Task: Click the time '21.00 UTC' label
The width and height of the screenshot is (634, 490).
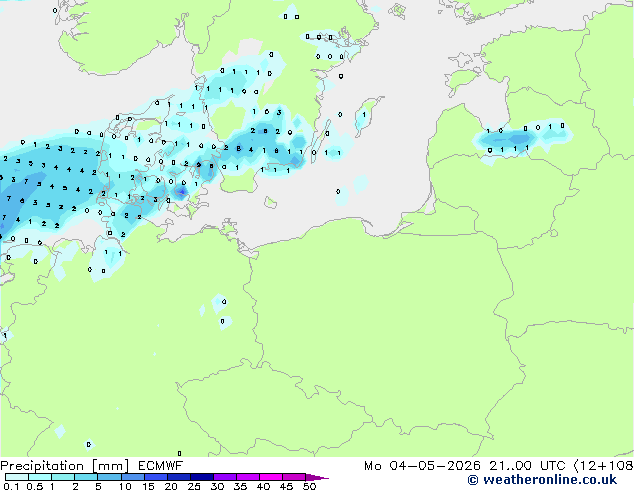Action: click(527, 466)
